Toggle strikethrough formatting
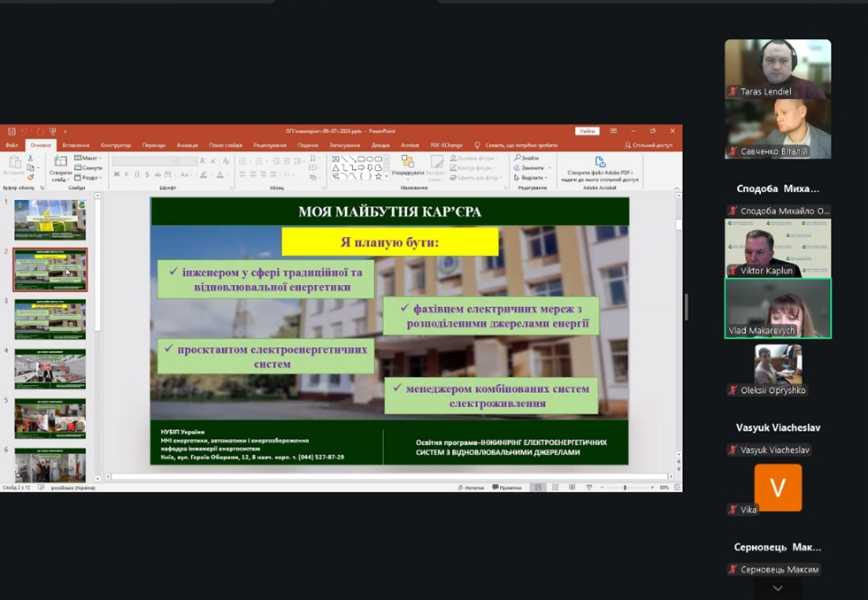The image size is (868, 600). click(x=157, y=174)
